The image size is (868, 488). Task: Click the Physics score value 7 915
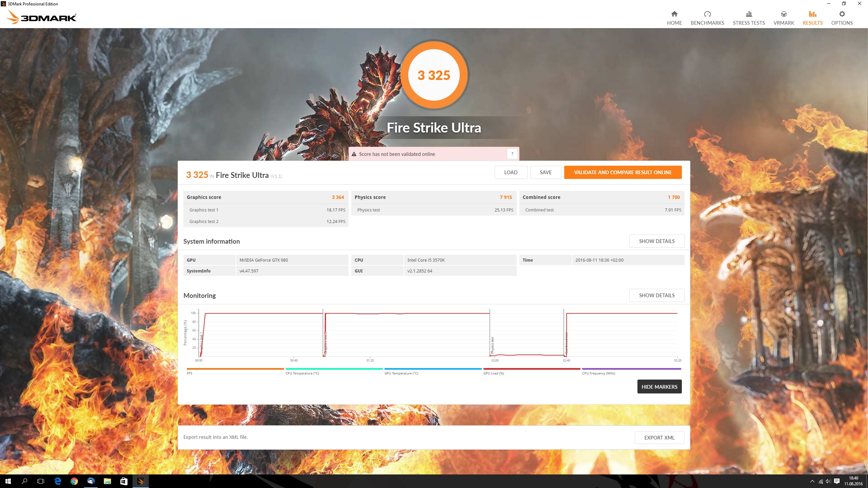pyautogui.click(x=506, y=197)
